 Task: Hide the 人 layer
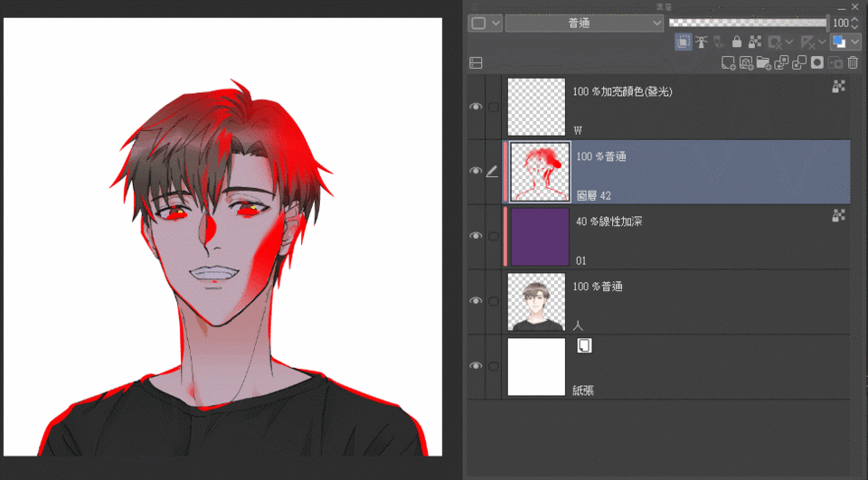tap(476, 301)
